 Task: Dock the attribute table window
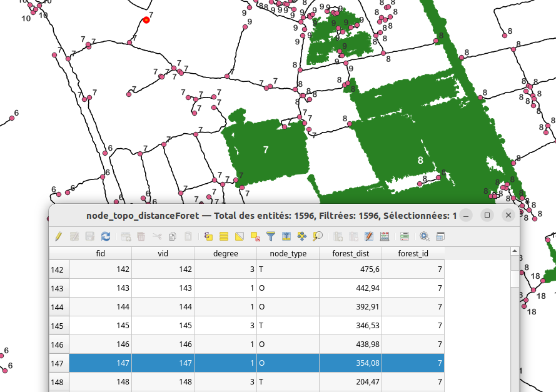tap(440, 236)
